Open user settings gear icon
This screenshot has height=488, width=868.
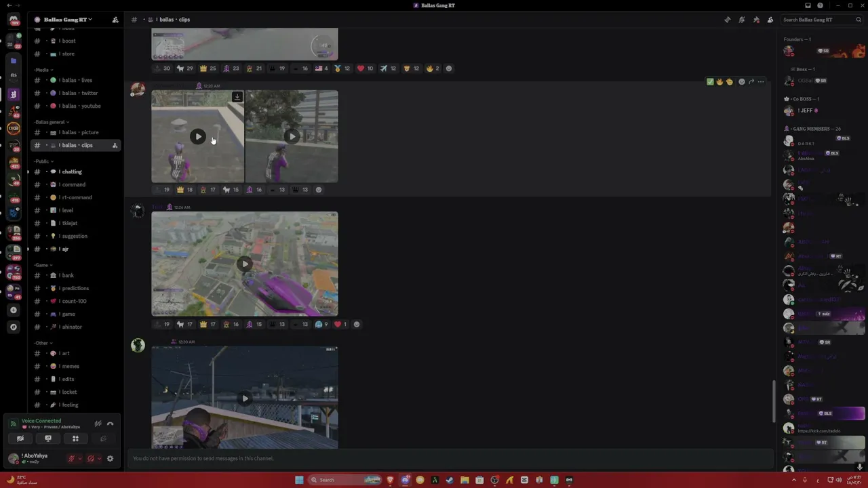[110, 459]
